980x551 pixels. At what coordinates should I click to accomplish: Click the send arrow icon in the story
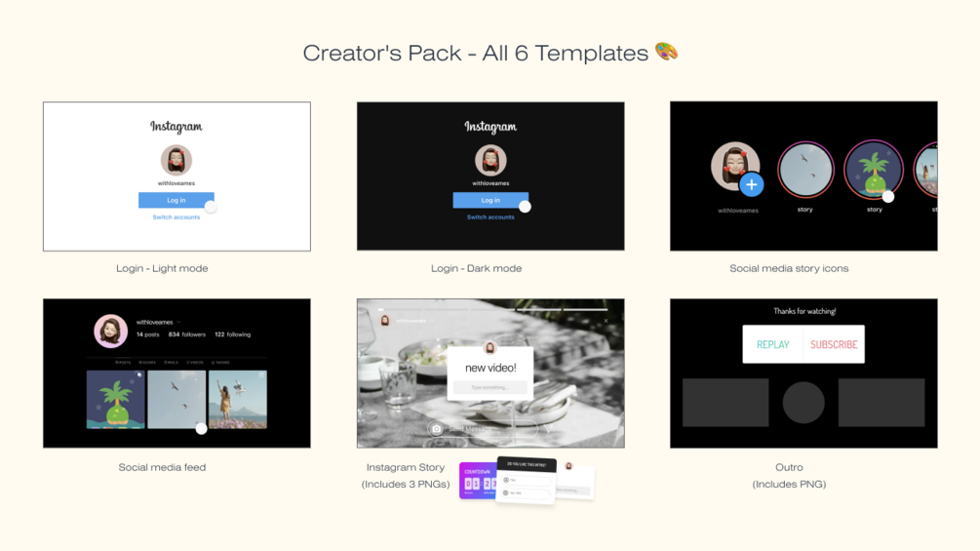548,428
